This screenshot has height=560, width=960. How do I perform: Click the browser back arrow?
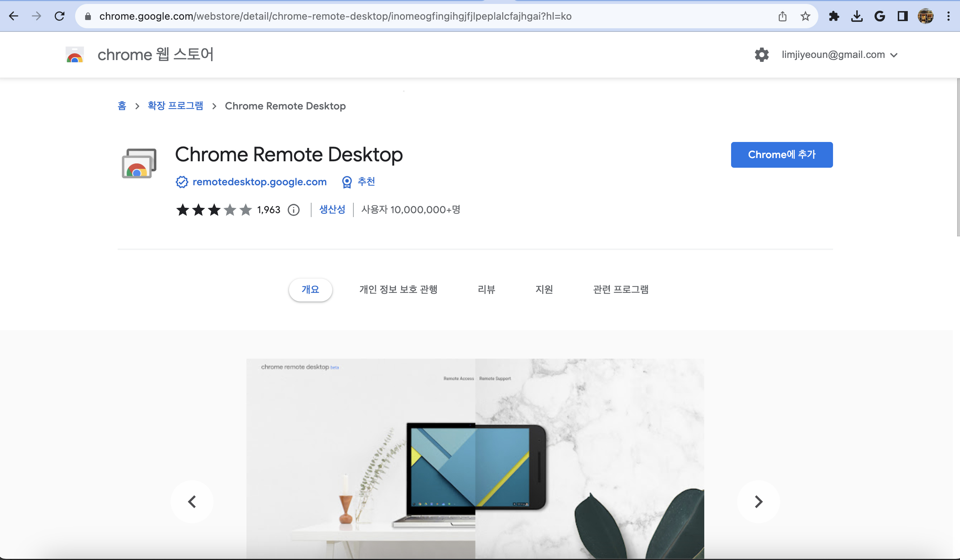(14, 16)
